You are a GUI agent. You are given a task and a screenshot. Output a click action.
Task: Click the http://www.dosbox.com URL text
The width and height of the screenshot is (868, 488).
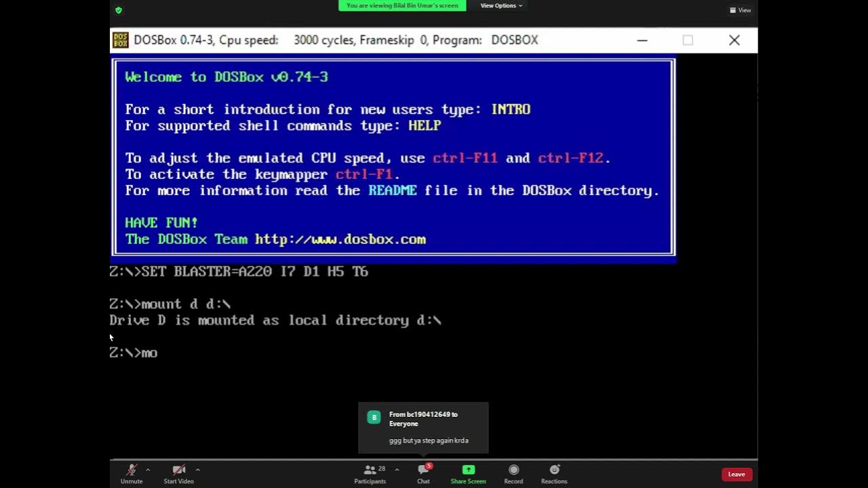click(x=340, y=239)
